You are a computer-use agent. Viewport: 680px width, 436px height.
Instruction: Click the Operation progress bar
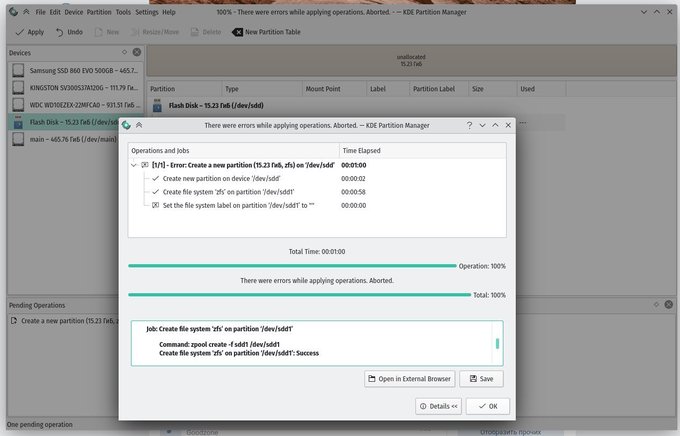292,266
